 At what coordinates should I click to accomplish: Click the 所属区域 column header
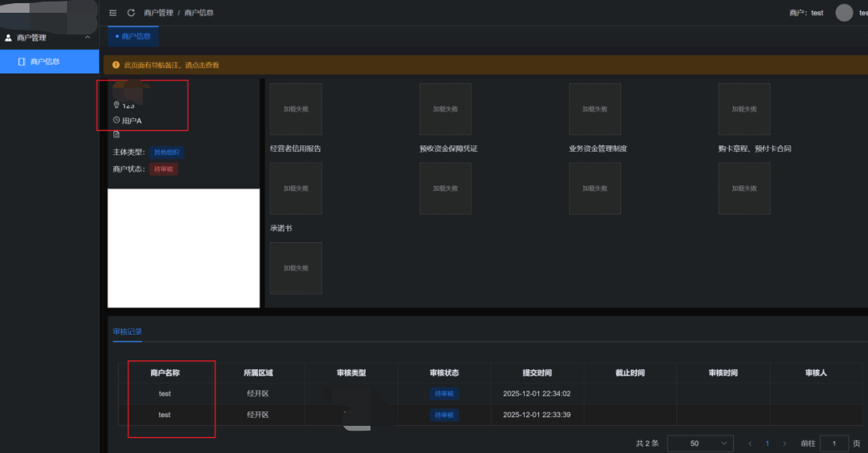[x=258, y=372]
